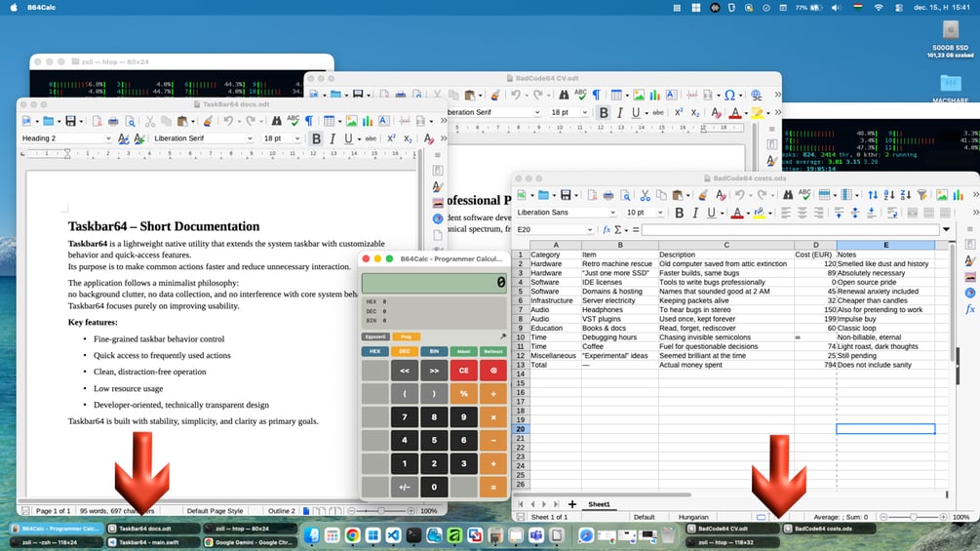Expand hidden toolbar items in costs spreadsheet top toolbar
Viewport: 980px width, 551px height.
(x=974, y=195)
